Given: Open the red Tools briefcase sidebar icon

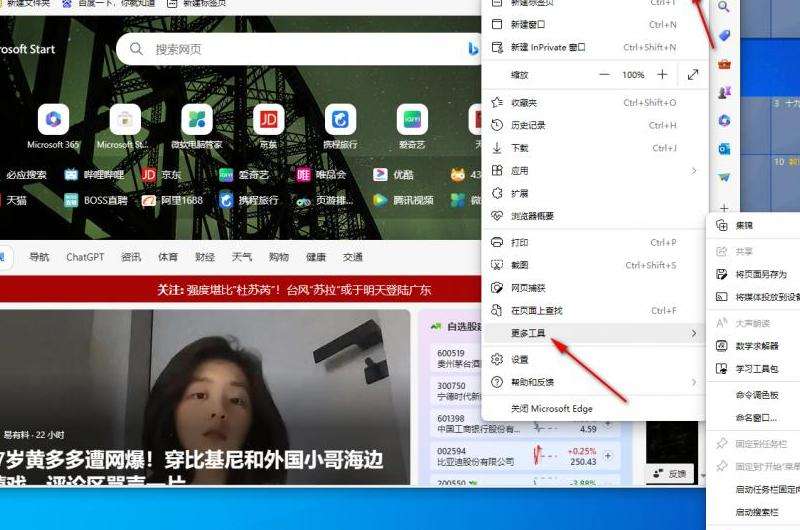Looking at the screenshot, I should [x=724, y=64].
